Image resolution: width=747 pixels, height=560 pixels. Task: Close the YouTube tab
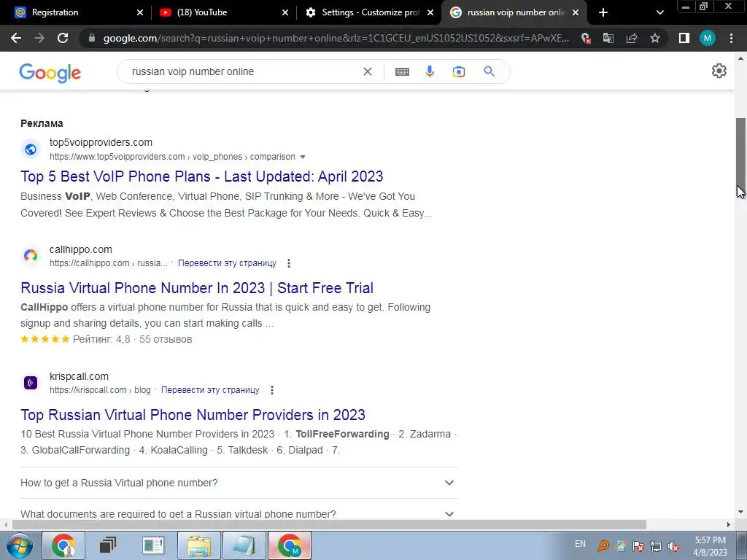click(x=285, y=12)
